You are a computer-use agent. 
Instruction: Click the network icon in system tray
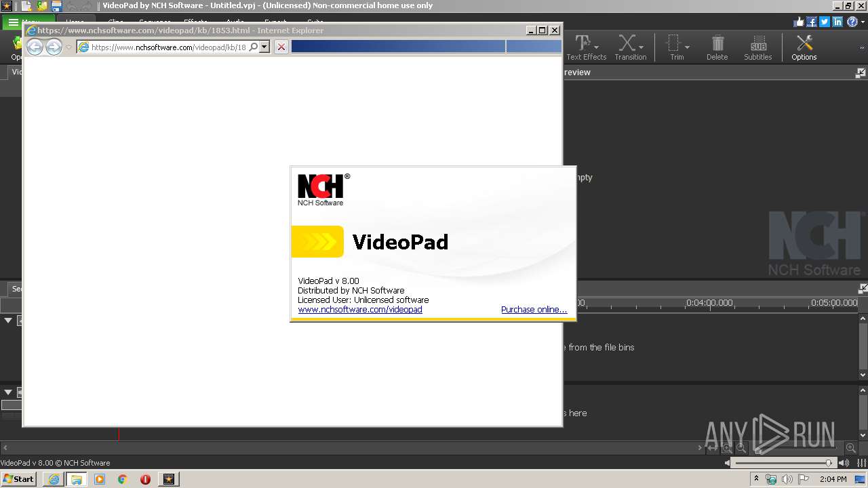(x=771, y=479)
